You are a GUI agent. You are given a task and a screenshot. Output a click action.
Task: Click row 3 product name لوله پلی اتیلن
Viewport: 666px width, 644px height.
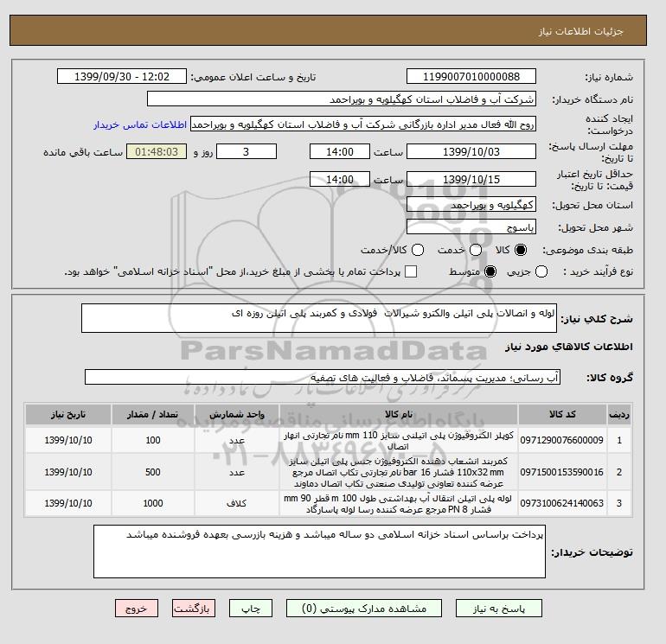coord(399,503)
